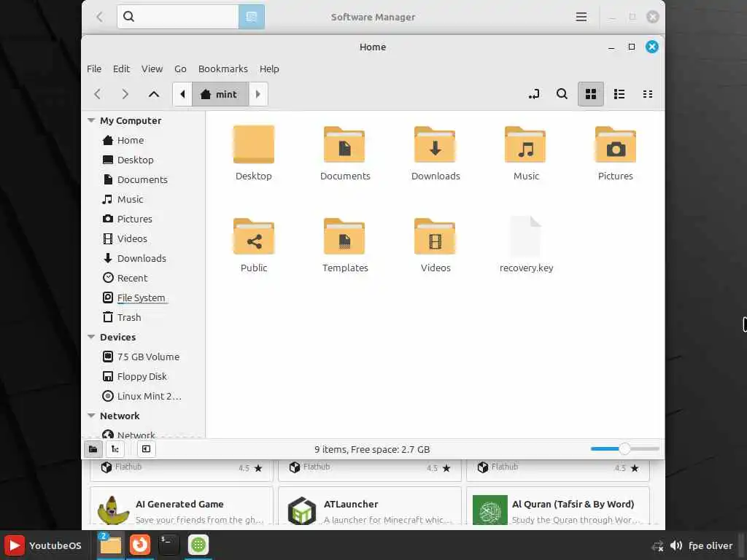Open the YoutubeOS start menu
This screenshot has height=560, width=747.
(43, 545)
